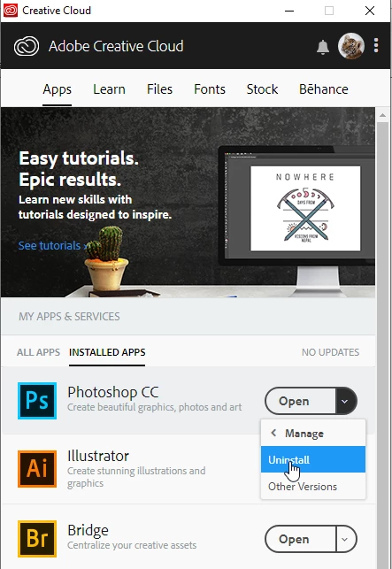Open the notifications bell icon

click(x=323, y=47)
